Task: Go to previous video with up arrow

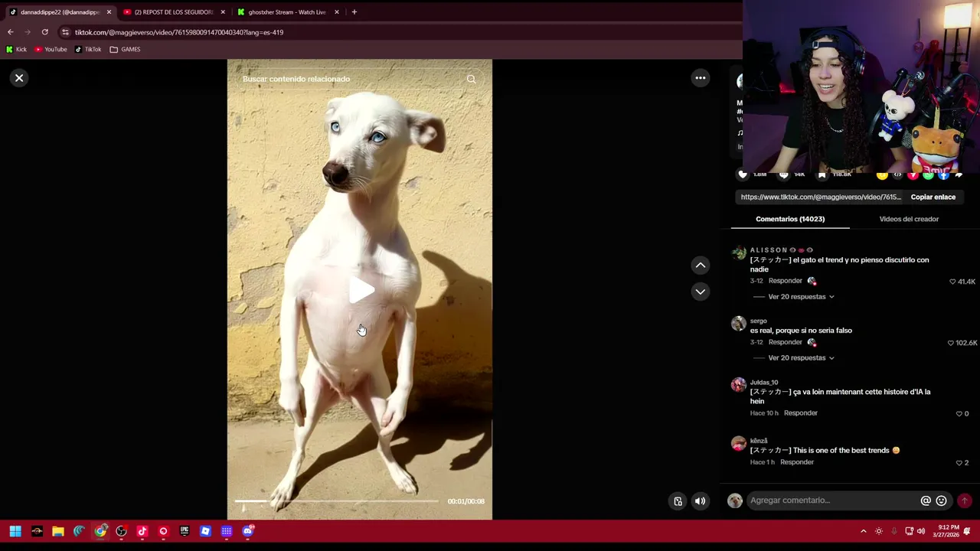Action: tap(701, 266)
